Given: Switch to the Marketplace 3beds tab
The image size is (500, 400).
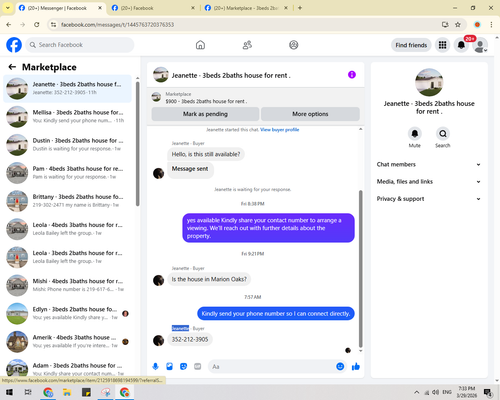Looking at the screenshot, I should coord(246,8).
